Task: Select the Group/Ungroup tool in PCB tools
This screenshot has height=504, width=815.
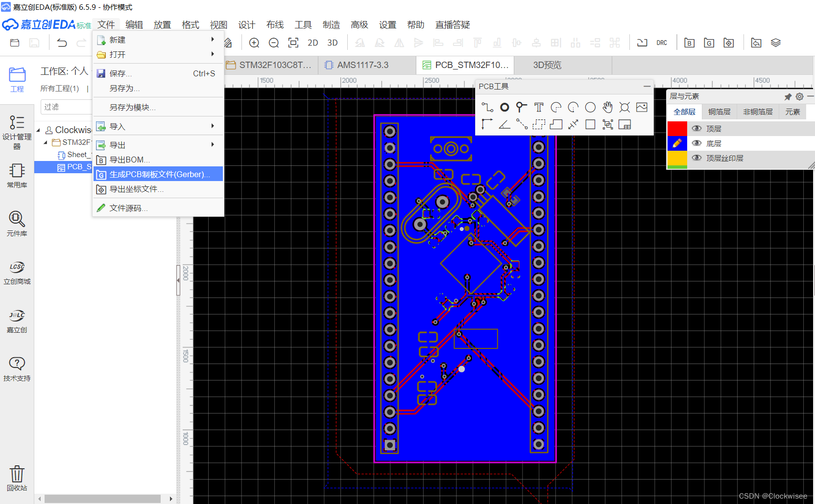Action: coord(608,124)
